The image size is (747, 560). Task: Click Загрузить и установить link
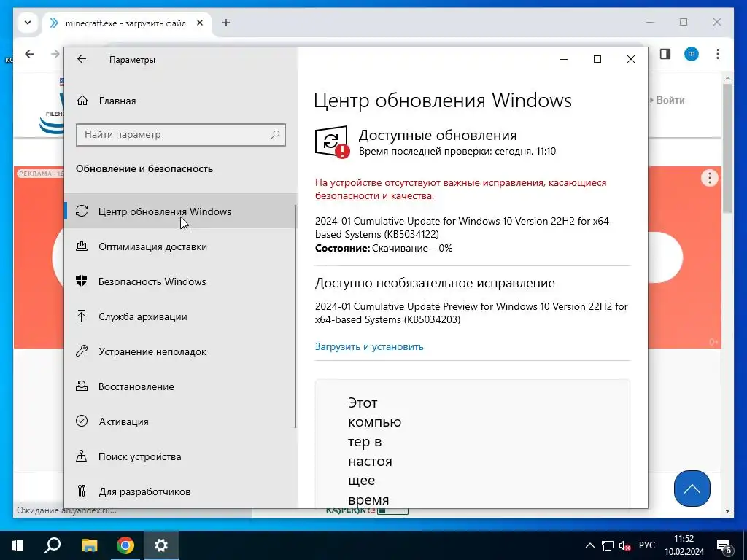coord(368,346)
